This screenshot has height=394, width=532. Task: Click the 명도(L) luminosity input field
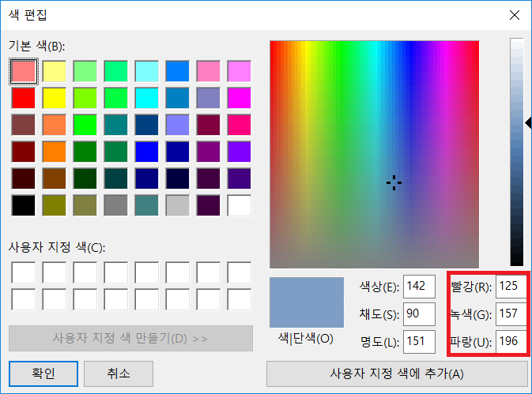point(419,341)
